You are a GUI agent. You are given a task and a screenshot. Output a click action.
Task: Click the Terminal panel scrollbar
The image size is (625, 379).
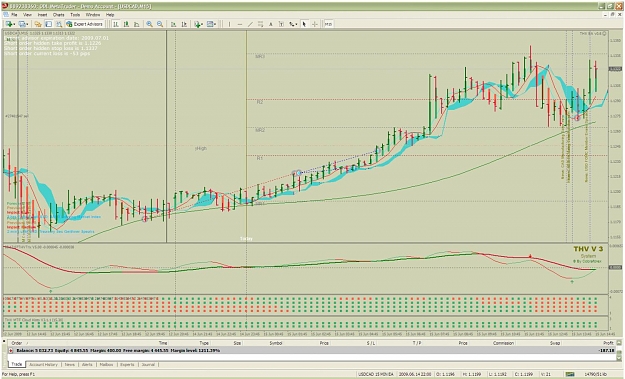(619, 351)
